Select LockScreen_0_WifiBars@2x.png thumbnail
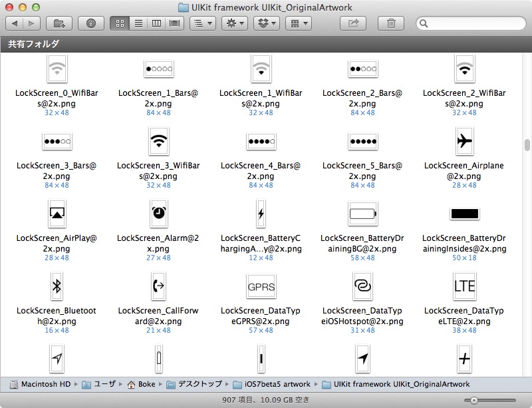Screen dimensions: 532x408 (57, 69)
